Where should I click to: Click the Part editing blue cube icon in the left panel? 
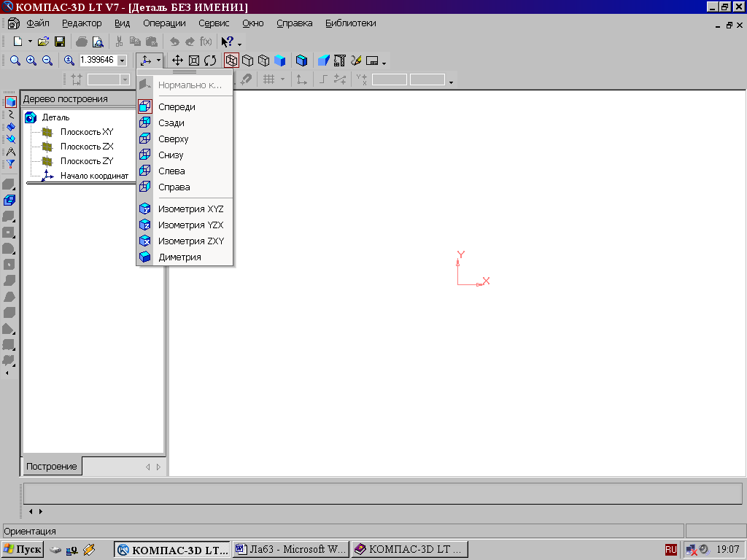click(10, 102)
